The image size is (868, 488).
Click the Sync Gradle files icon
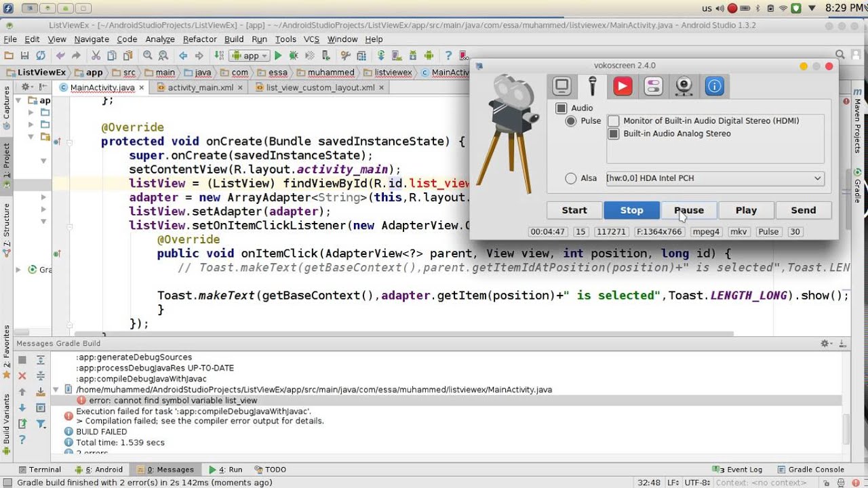pos(381,56)
